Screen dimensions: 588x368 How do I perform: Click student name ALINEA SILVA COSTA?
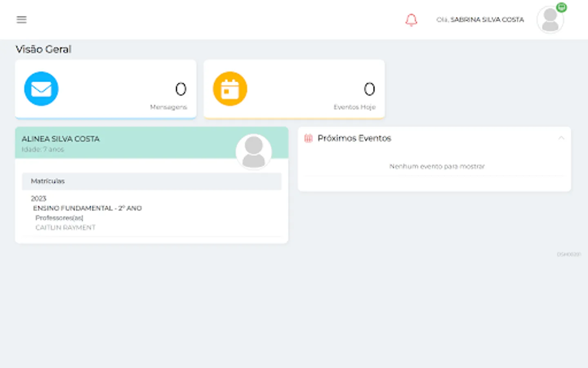point(60,139)
